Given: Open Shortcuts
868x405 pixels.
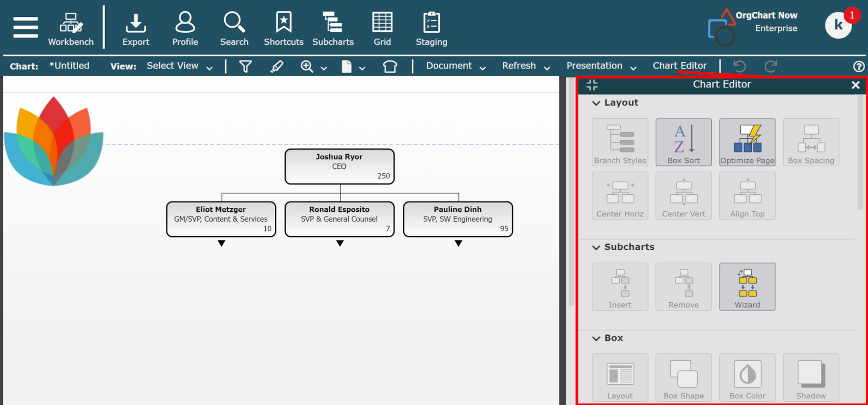Looking at the screenshot, I should [x=284, y=29].
